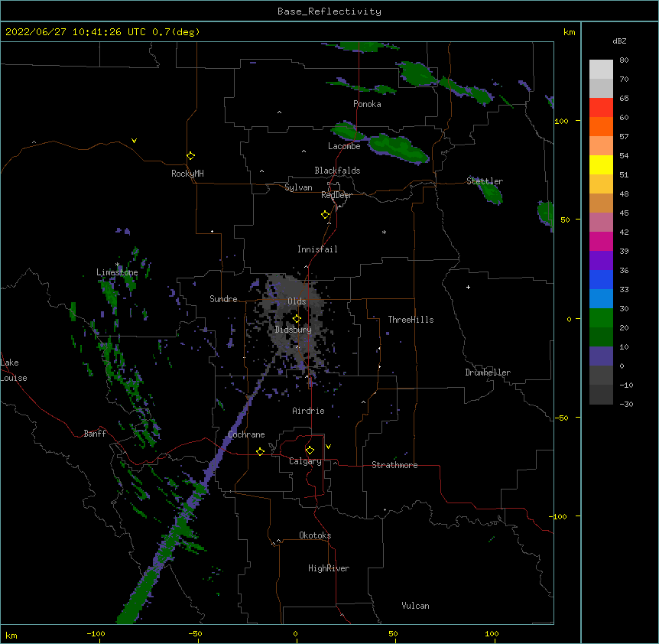Click the Base_Reflectivity title
The height and width of the screenshot is (644, 659).
coord(329,11)
